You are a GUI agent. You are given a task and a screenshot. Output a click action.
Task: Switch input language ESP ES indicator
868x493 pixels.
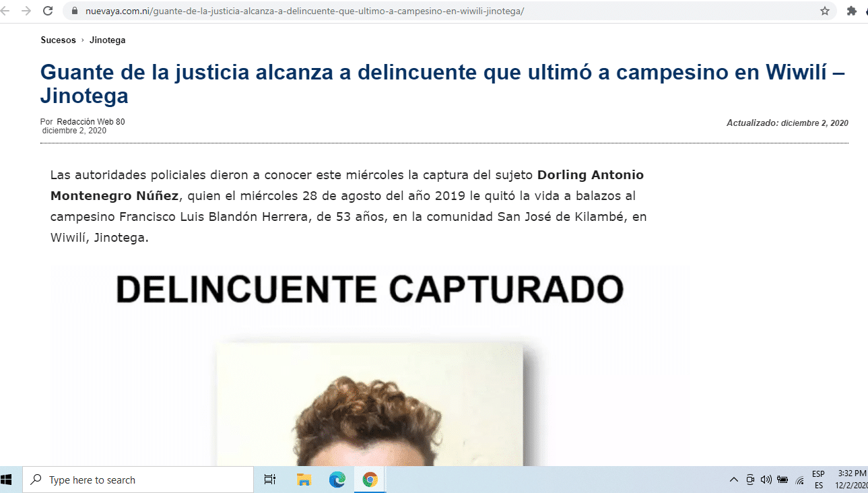818,480
